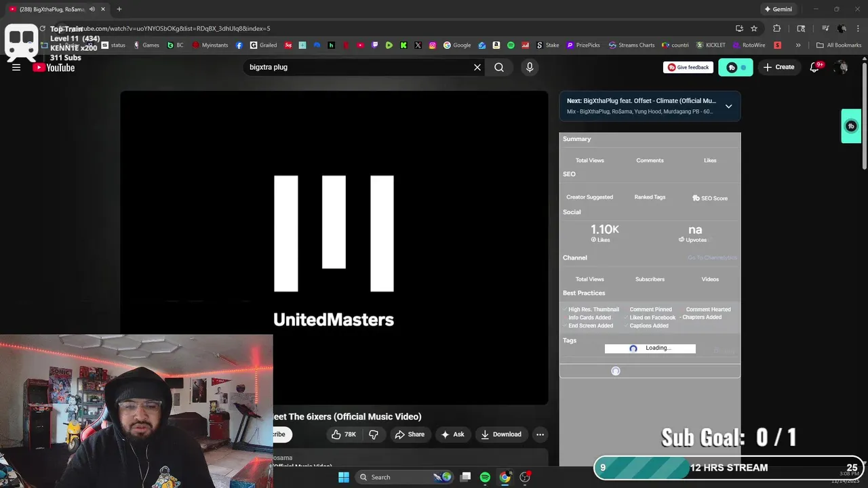Open the Instagram bookmark icon

(433, 45)
